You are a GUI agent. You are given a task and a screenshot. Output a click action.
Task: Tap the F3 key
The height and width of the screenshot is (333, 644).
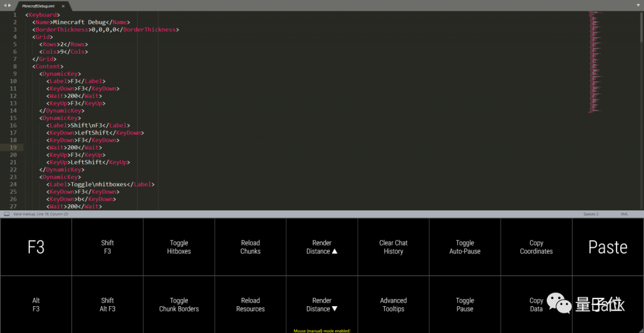click(36, 247)
